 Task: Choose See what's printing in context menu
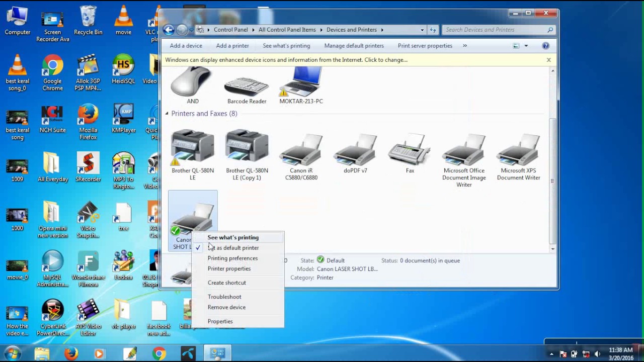(x=237, y=237)
